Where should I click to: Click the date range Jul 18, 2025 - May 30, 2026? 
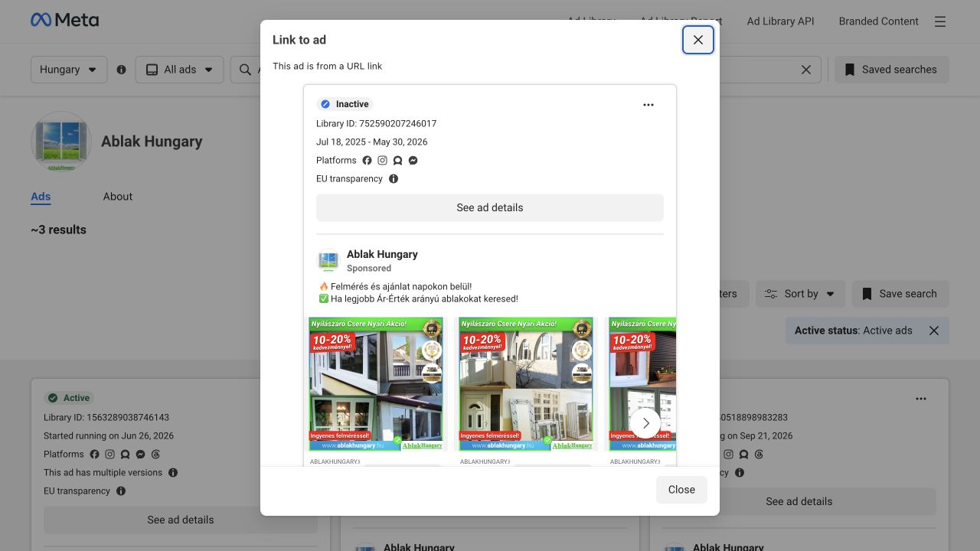click(372, 142)
